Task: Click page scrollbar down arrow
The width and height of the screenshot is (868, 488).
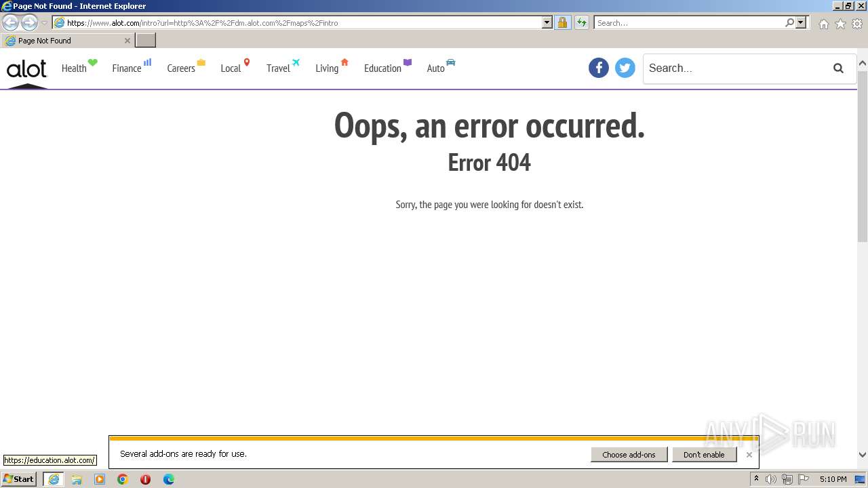Action: [x=863, y=455]
